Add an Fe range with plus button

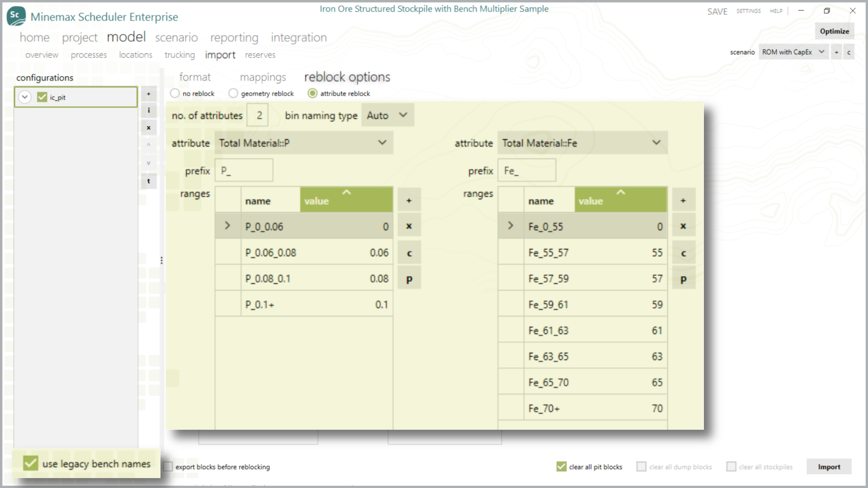coord(684,200)
